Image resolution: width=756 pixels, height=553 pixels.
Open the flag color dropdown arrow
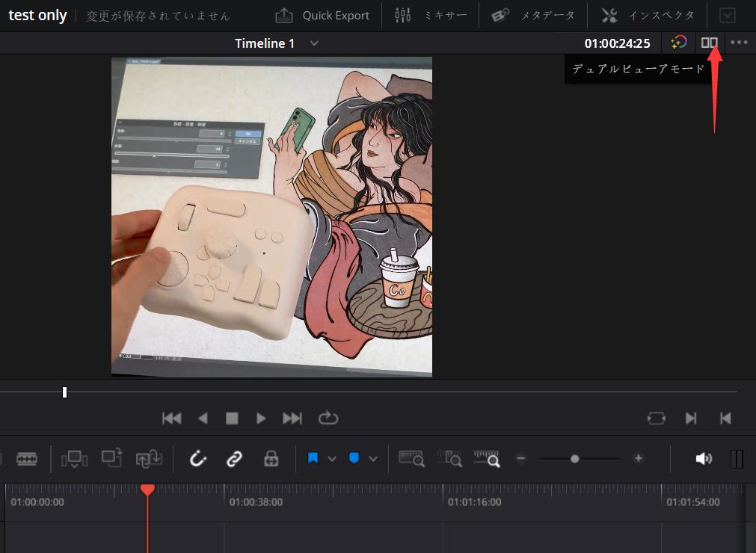tap(332, 459)
